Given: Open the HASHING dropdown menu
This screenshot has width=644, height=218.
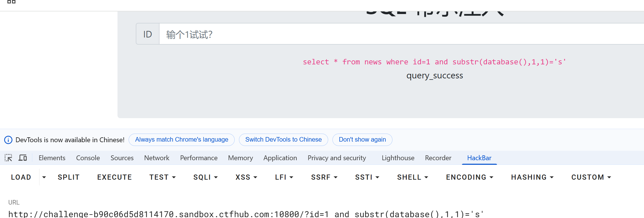Looking at the screenshot, I should (532, 177).
